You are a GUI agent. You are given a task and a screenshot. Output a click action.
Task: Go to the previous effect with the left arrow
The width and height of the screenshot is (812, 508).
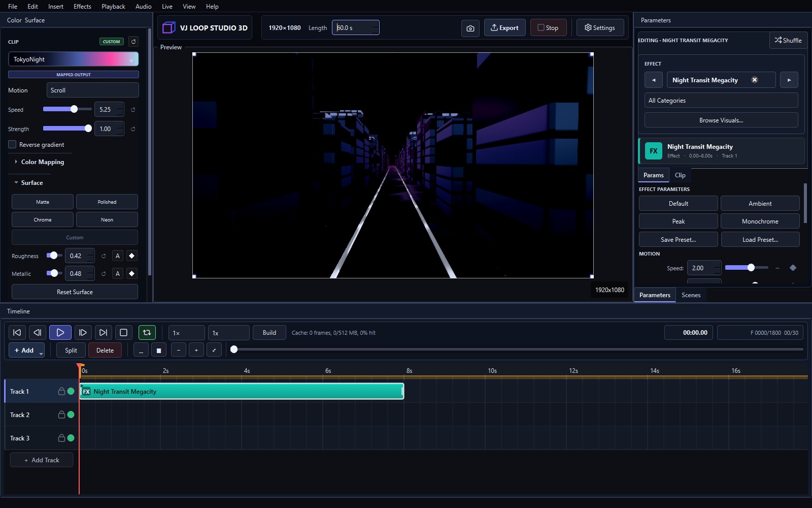pos(654,80)
